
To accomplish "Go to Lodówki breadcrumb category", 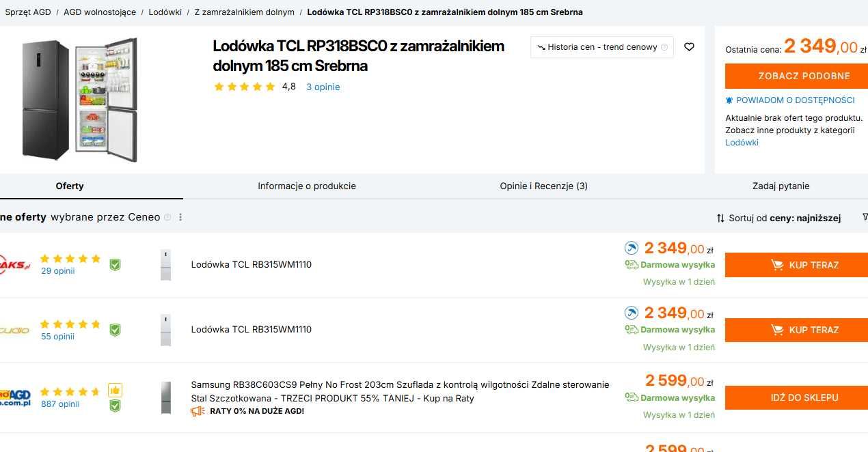I will [165, 12].
